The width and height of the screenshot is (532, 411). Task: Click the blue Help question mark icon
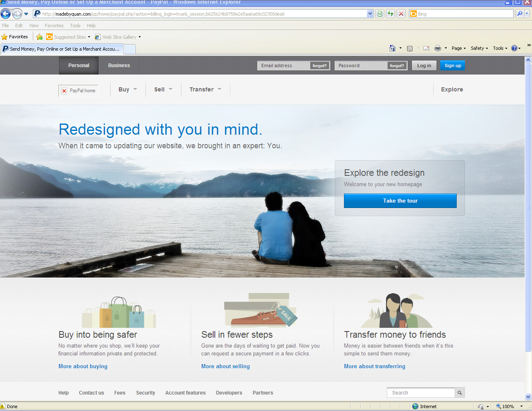[x=514, y=48]
